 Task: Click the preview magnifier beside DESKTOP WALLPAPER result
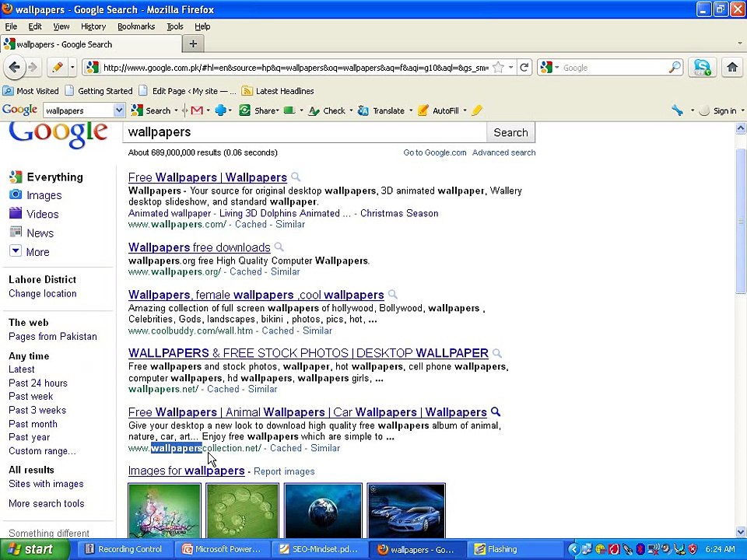pos(497,353)
